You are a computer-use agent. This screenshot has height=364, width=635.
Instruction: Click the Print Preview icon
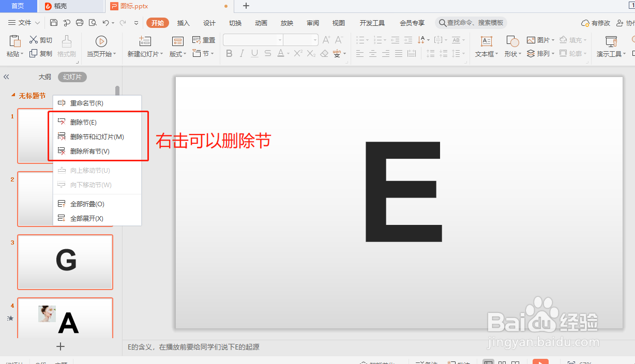(93, 23)
